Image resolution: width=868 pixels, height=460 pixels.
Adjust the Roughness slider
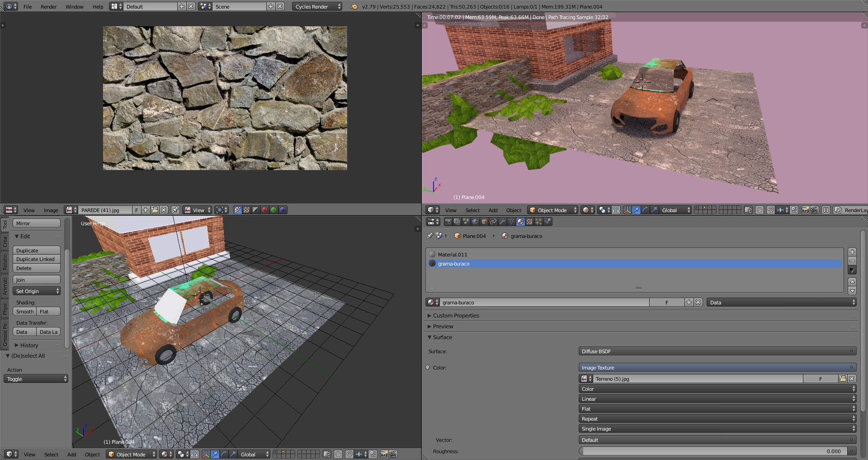point(713,451)
